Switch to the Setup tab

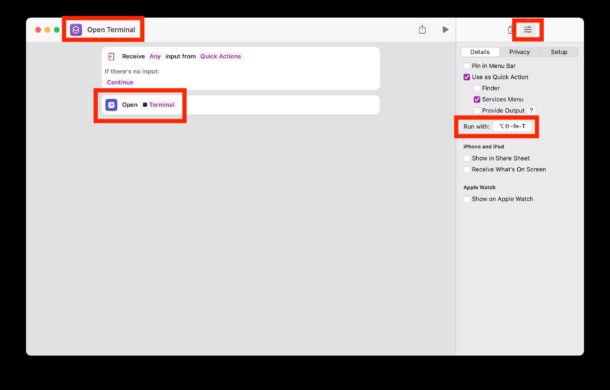[x=559, y=52]
